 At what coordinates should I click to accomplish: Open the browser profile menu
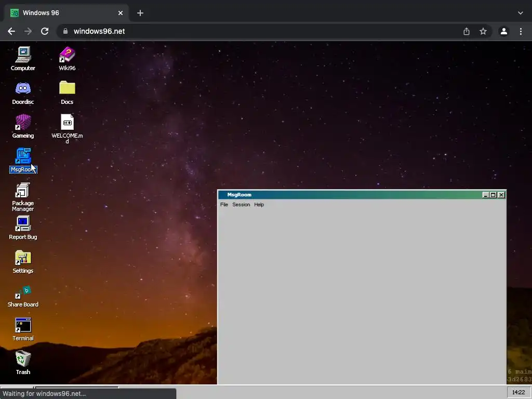tap(504, 31)
